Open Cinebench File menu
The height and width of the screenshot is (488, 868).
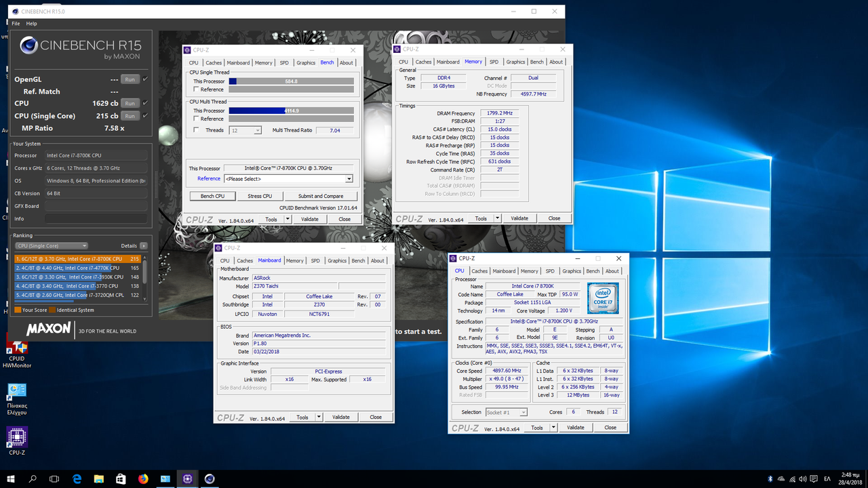16,24
